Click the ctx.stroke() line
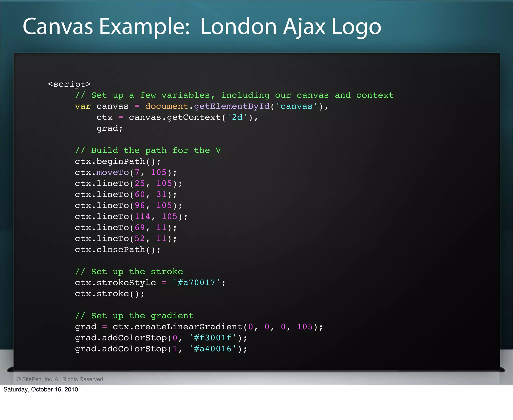 pyautogui.click(x=109, y=294)
